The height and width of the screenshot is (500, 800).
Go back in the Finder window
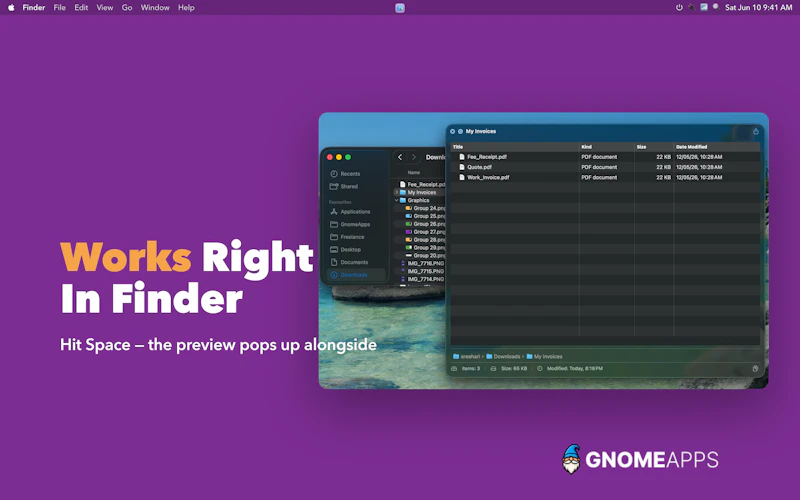click(400, 157)
